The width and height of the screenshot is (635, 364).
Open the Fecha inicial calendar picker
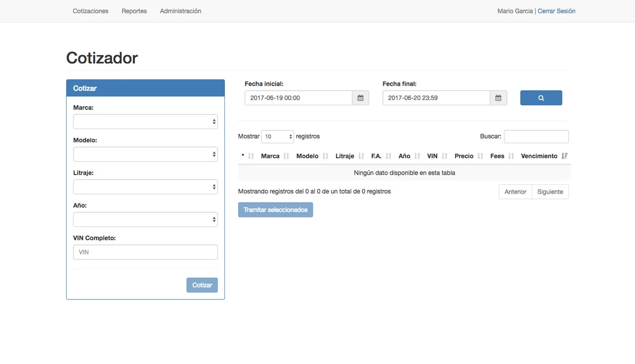tap(360, 98)
